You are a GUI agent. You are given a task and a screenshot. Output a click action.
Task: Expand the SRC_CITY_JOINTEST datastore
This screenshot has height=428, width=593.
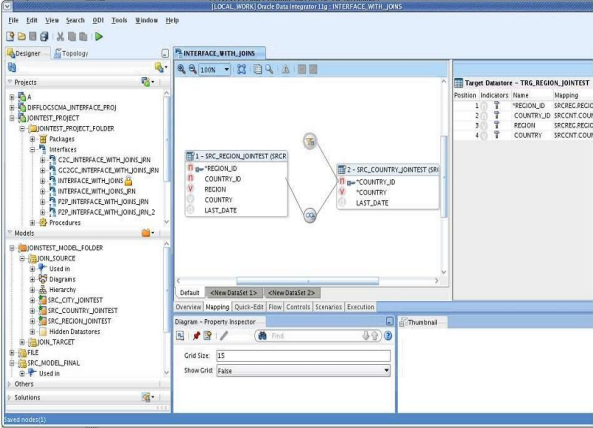click(x=33, y=300)
